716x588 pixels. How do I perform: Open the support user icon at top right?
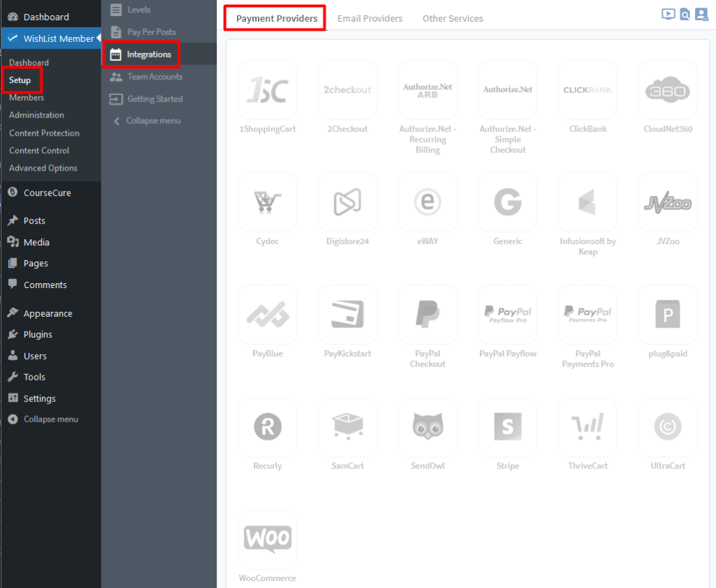coord(701,15)
